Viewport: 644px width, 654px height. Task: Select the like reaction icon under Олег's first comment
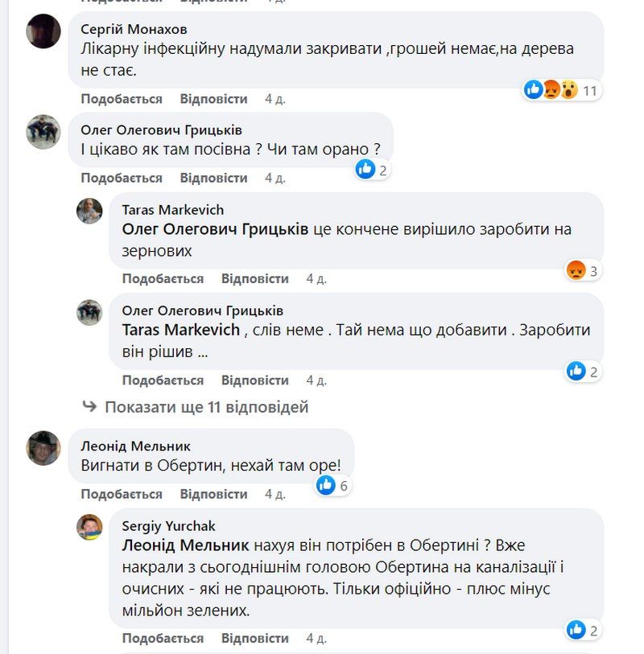[365, 169]
